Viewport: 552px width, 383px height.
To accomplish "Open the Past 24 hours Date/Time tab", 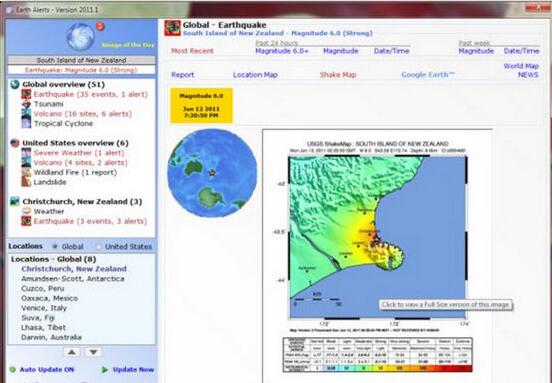I will tap(391, 51).
